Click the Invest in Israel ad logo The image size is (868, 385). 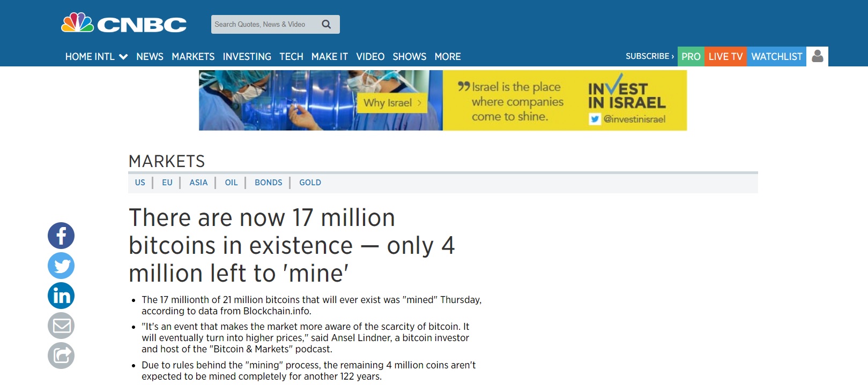pyautogui.click(x=627, y=92)
